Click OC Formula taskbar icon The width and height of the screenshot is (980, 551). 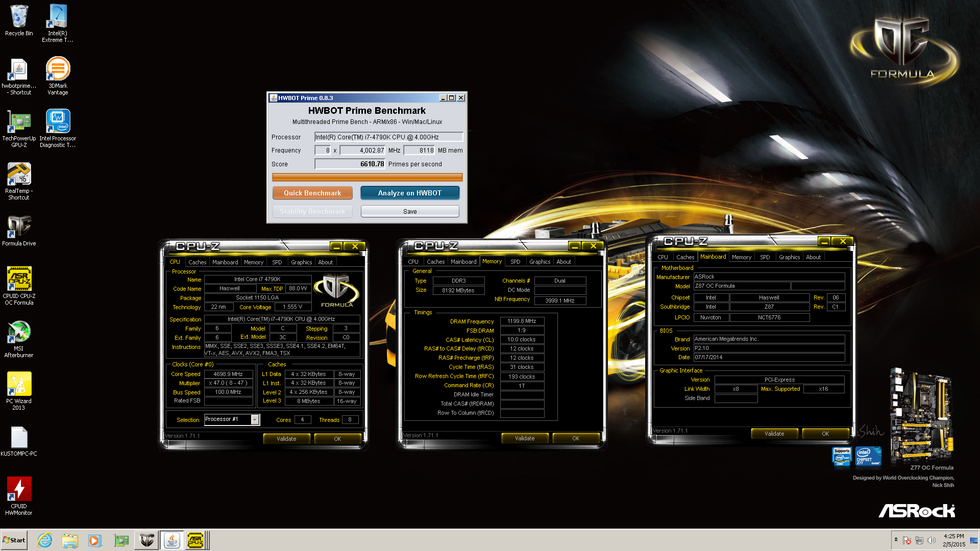(146, 540)
